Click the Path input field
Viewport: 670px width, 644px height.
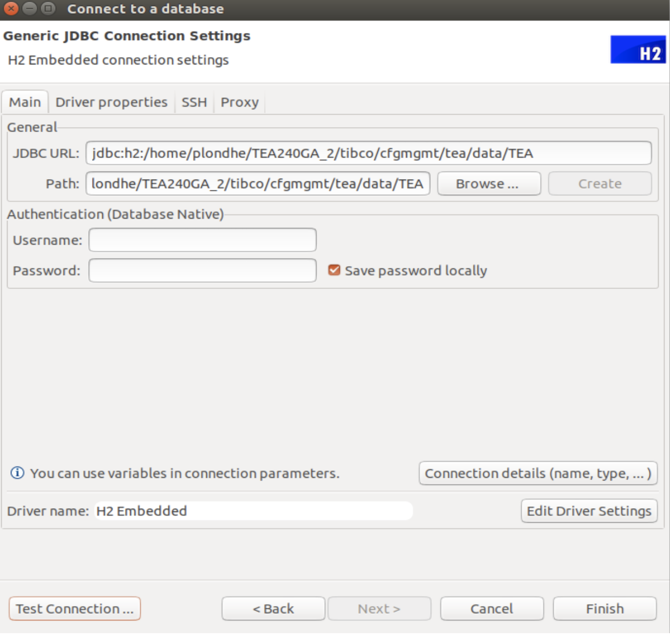258,183
